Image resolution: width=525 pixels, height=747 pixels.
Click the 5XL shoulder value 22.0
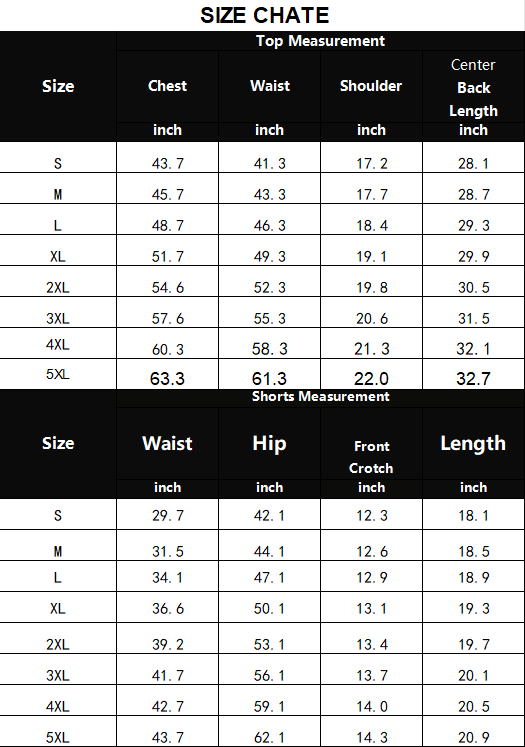coord(371,379)
